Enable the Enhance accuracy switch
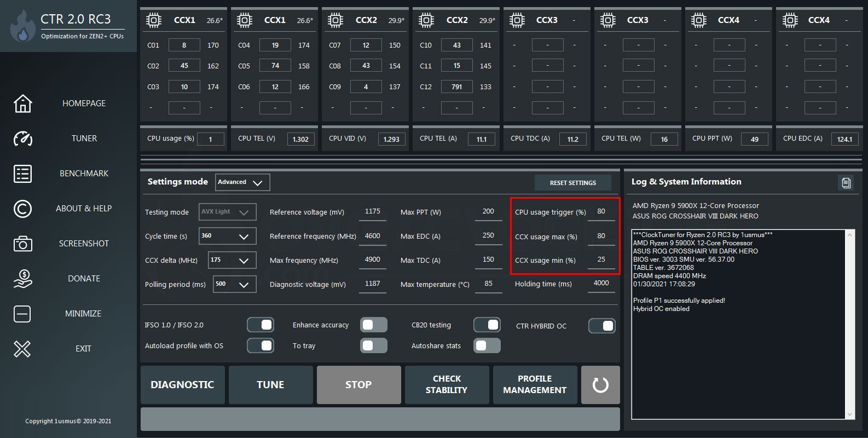The image size is (868, 438). pos(374,325)
